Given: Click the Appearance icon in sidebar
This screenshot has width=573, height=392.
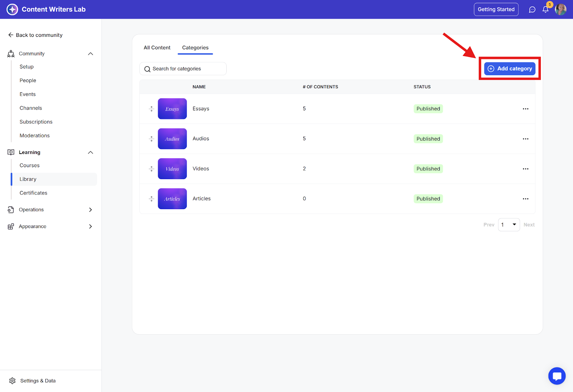Looking at the screenshot, I should click(x=11, y=227).
